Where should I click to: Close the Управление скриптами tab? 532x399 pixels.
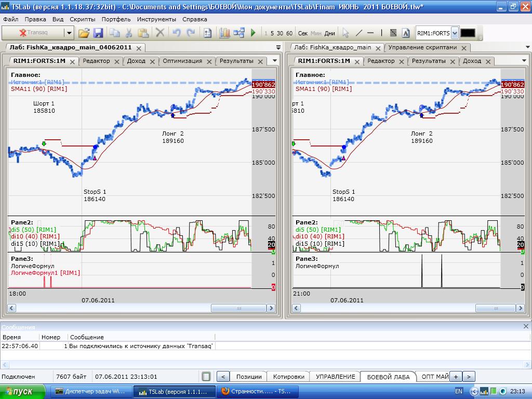coord(464,48)
